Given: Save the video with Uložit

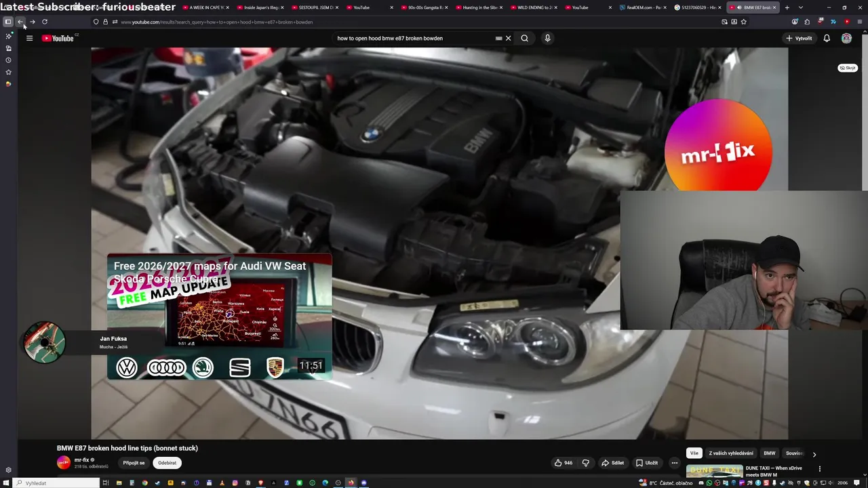Looking at the screenshot, I should click(647, 463).
